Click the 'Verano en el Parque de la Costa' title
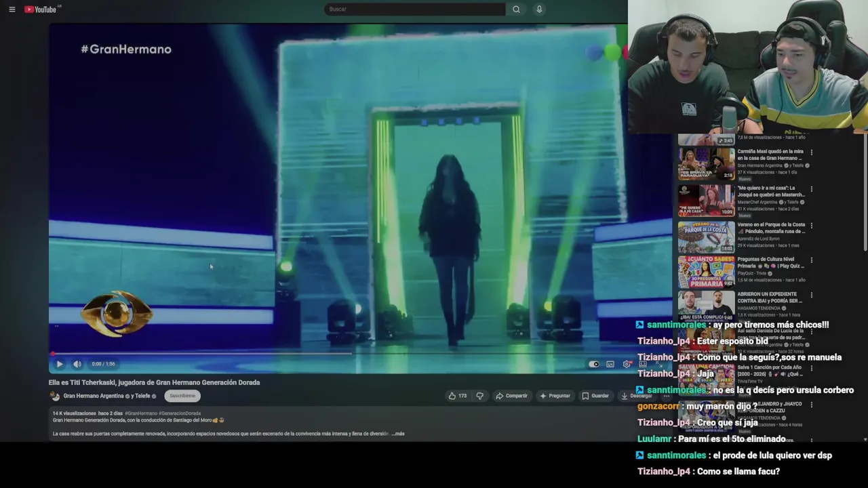This screenshot has width=868, height=488. point(771,228)
